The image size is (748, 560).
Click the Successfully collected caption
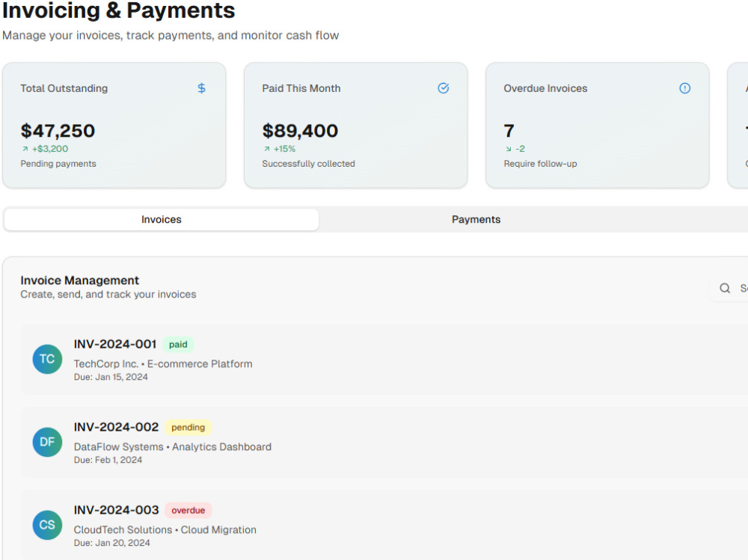click(x=308, y=164)
